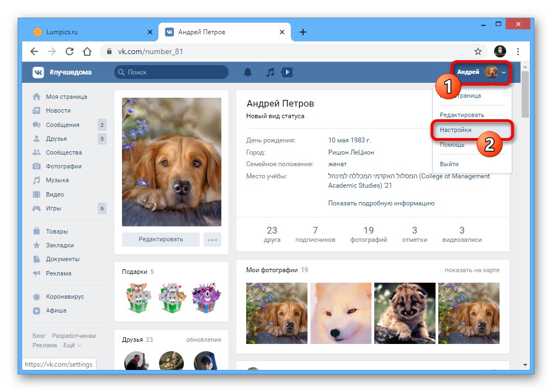Open the 19 фотографий counter

click(x=369, y=235)
